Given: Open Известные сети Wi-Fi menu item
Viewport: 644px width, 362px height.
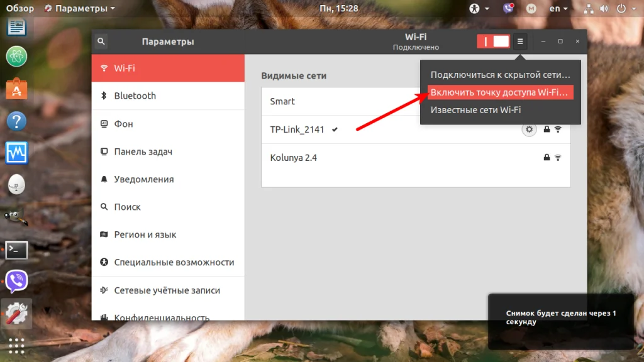Looking at the screenshot, I should coord(500,110).
